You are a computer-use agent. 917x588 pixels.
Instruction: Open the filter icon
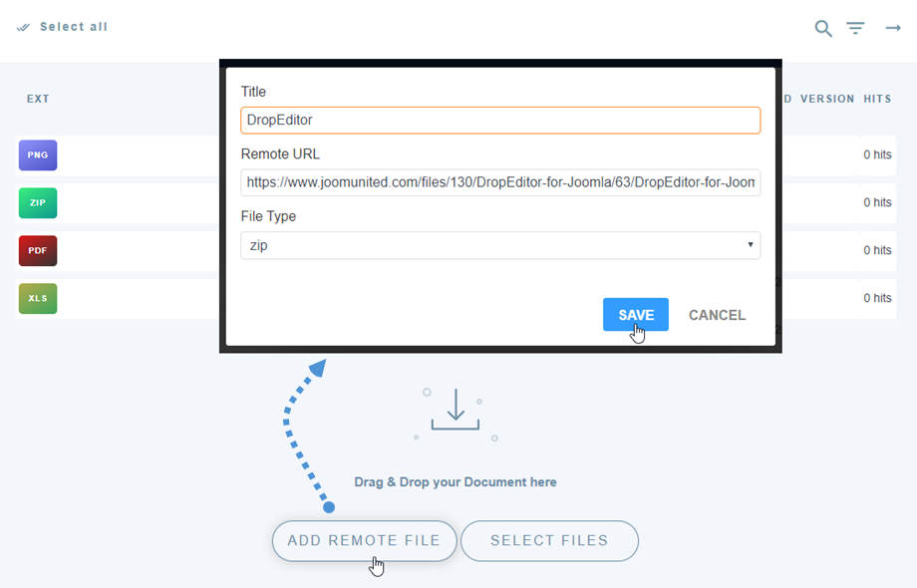point(855,29)
